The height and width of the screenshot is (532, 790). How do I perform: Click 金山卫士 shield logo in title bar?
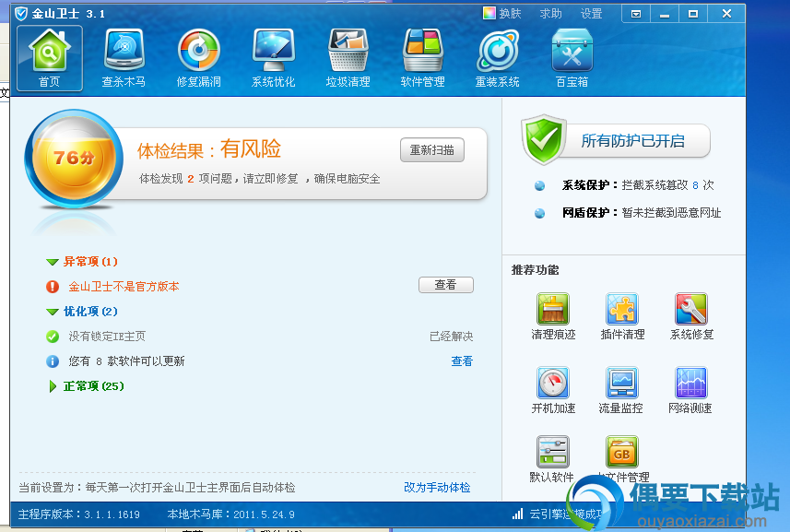click(21, 14)
